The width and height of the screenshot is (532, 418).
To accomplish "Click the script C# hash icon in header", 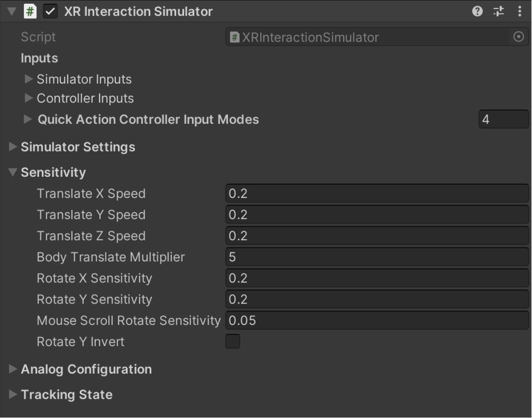I will [x=30, y=12].
